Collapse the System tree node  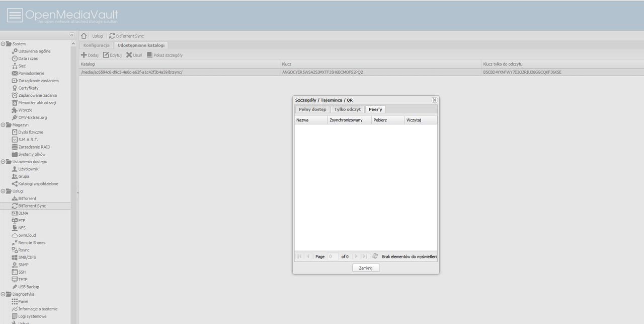(x=3, y=44)
